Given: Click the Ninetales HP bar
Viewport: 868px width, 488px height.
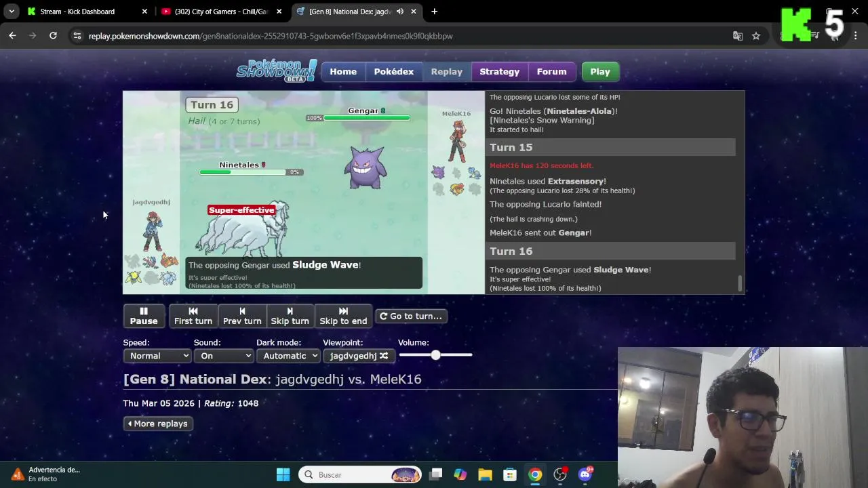Looking at the screenshot, I should [242, 172].
